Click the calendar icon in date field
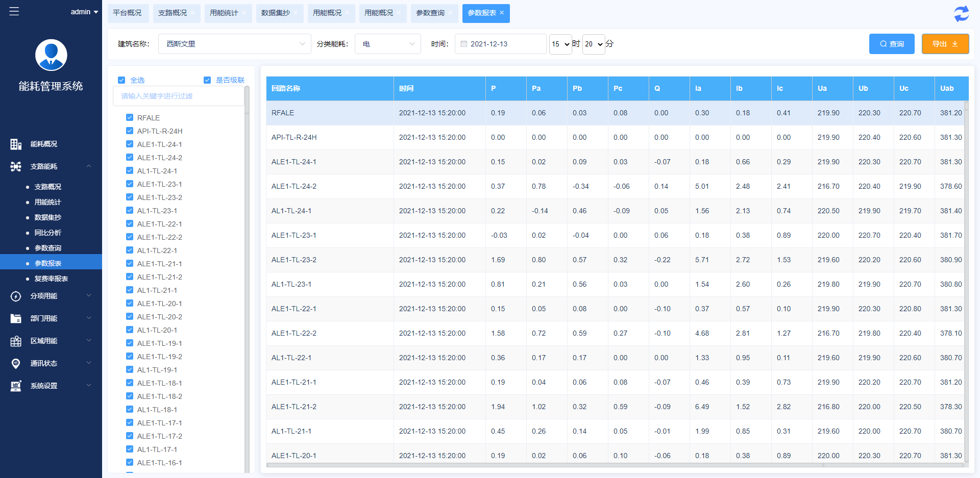The image size is (980, 478). point(464,44)
